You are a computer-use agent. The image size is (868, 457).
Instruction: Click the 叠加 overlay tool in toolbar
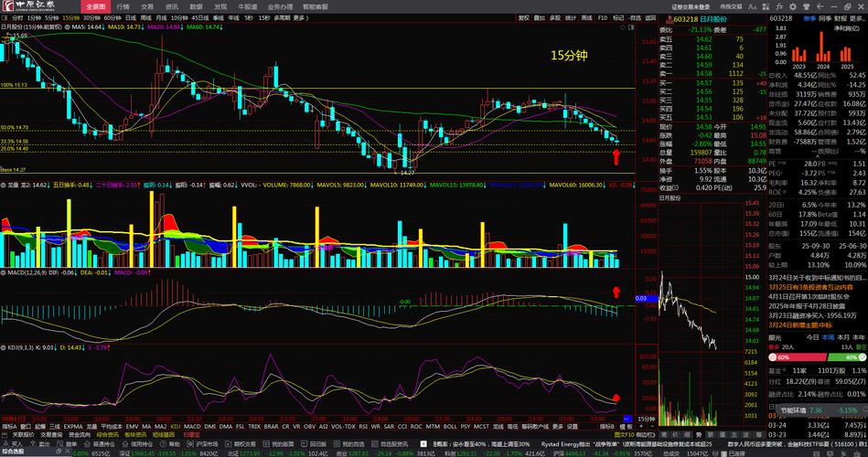coord(540,17)
